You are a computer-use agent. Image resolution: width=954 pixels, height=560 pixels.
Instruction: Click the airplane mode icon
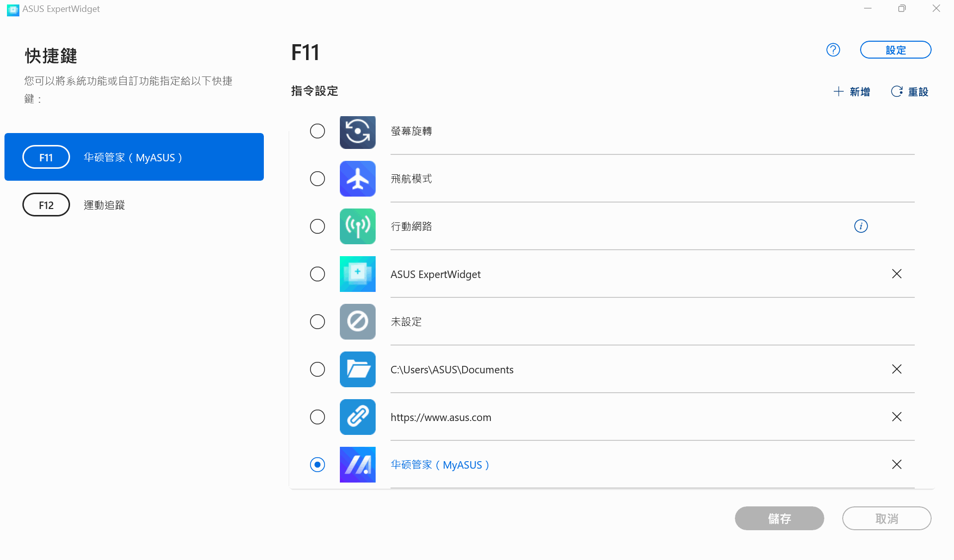click(x=357, y=179)
